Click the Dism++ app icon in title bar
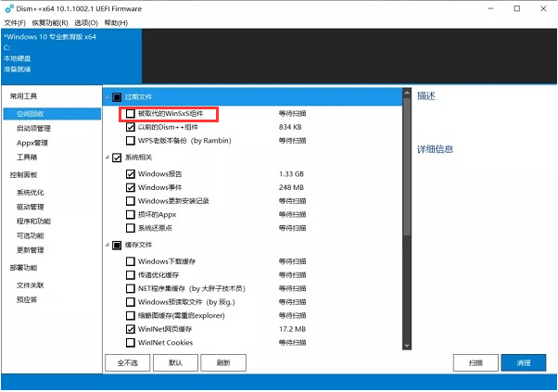 tap(9, 9)
